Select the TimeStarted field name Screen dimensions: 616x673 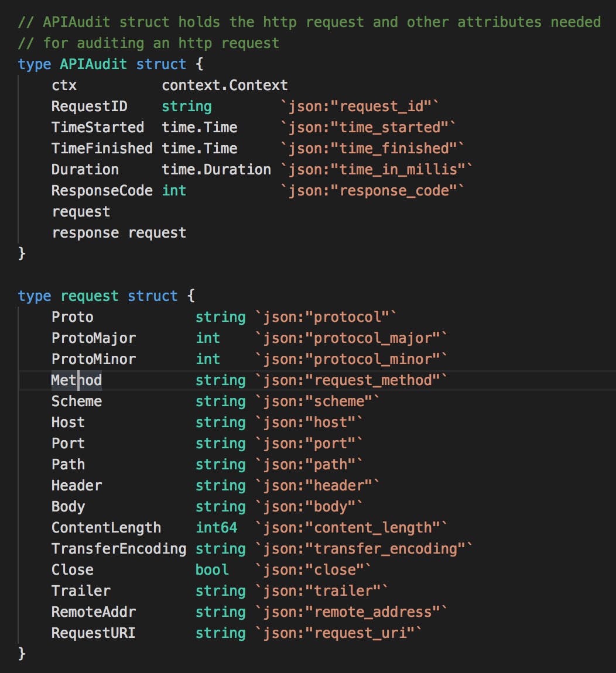click(97, 128)
